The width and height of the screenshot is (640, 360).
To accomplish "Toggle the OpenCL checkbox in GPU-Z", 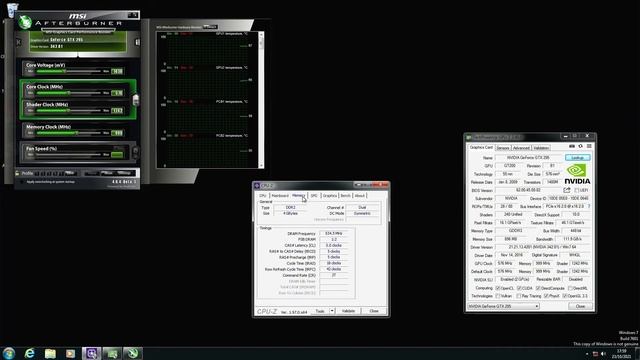I will tap(498, 288).
